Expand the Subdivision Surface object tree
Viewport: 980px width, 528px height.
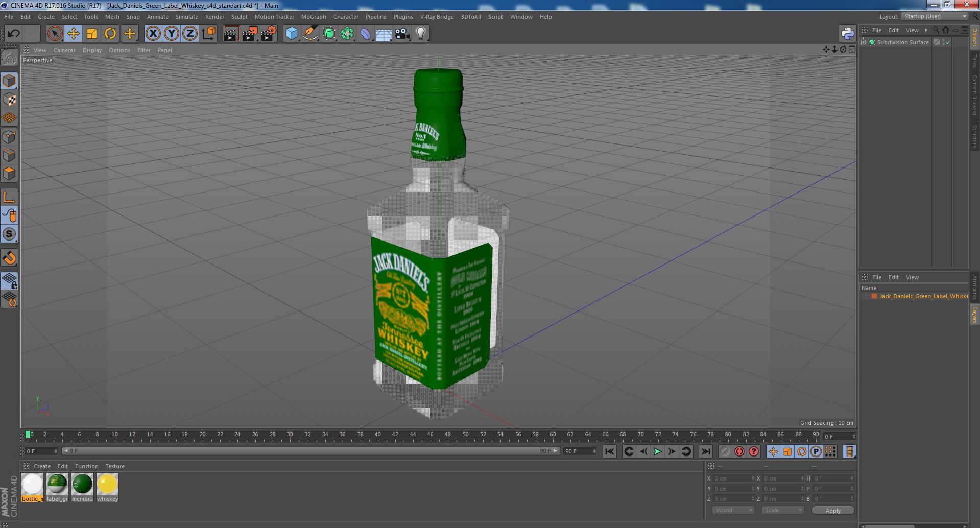pos(864,42)
